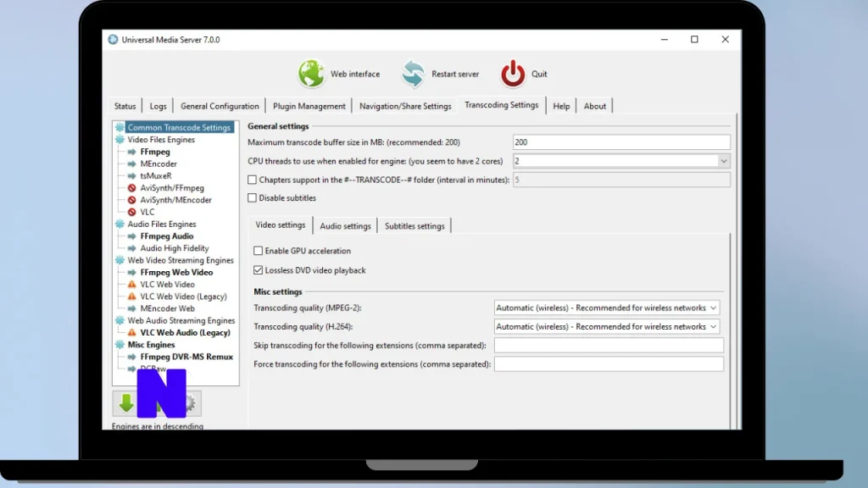The width and height of the screenshot is (868, 488).
Task: Click the Force transcoding extensions field
Action: click(x=609, y=364)
